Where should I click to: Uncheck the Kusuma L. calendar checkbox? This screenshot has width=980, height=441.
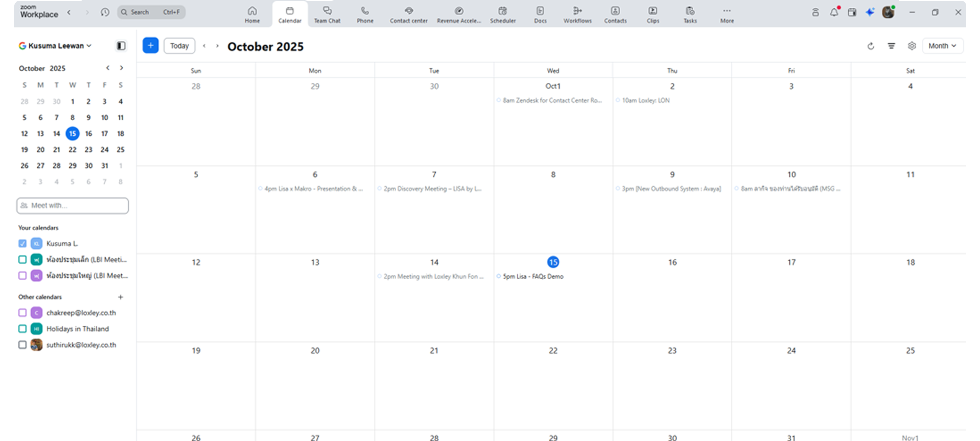click(23, 243)
